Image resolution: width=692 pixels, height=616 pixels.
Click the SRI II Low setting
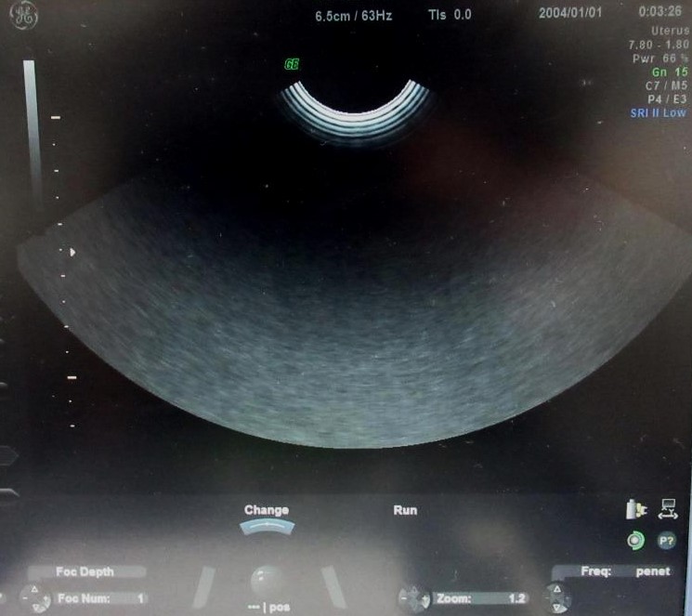point(658,112)
